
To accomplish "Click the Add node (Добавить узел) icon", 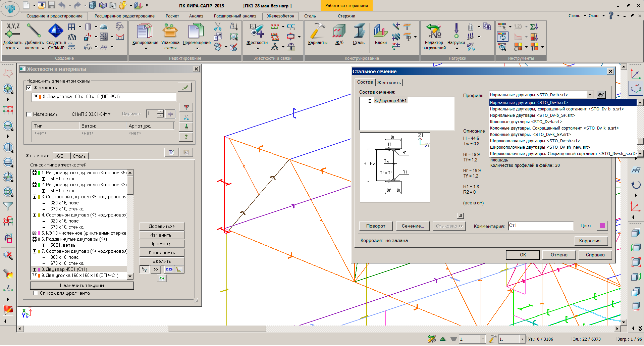I will click(13, 31).
